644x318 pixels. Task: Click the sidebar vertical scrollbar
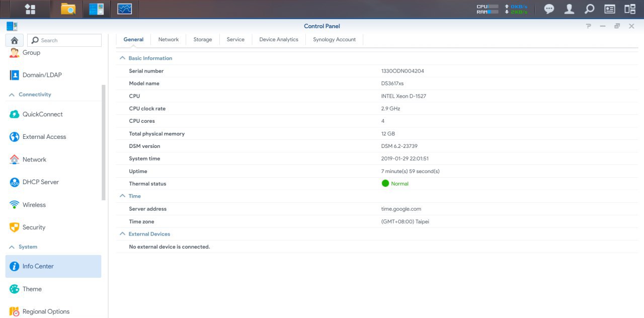click(x=104, y=142)
